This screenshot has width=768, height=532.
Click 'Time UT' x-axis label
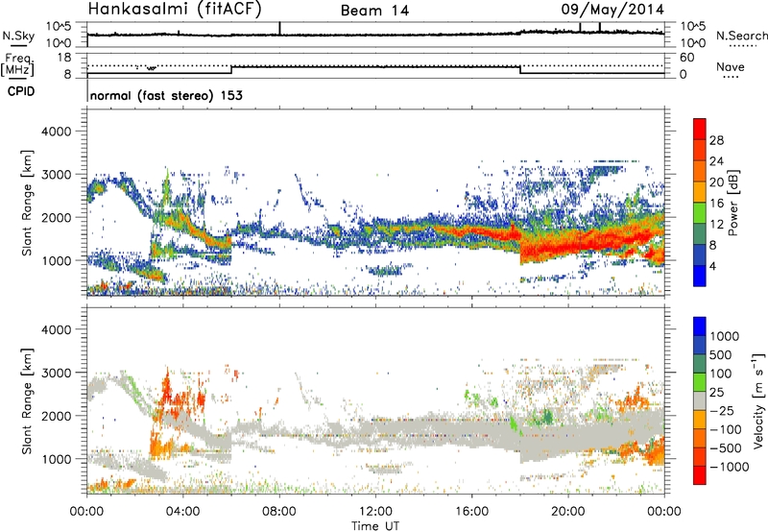click(375, 525)
